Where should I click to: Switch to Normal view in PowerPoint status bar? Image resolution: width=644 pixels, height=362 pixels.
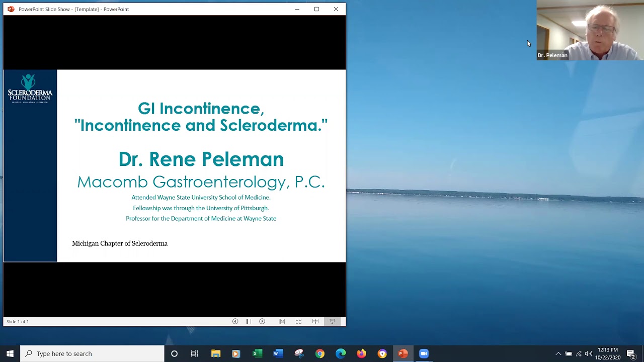282,321
